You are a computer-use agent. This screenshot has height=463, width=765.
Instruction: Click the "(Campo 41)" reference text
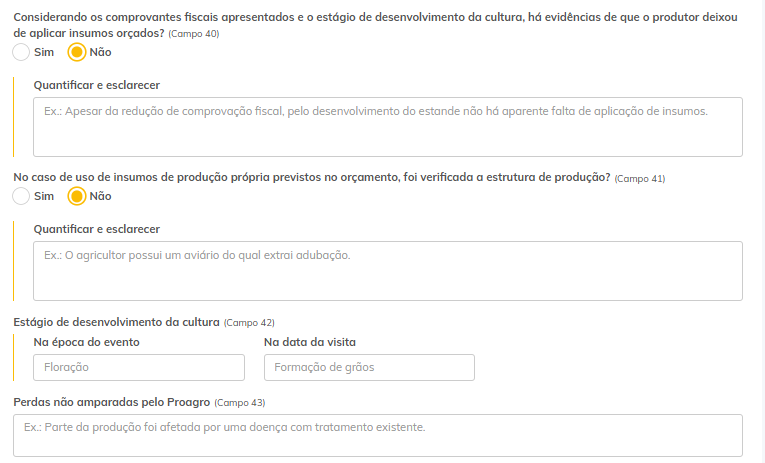pos(640,178)
